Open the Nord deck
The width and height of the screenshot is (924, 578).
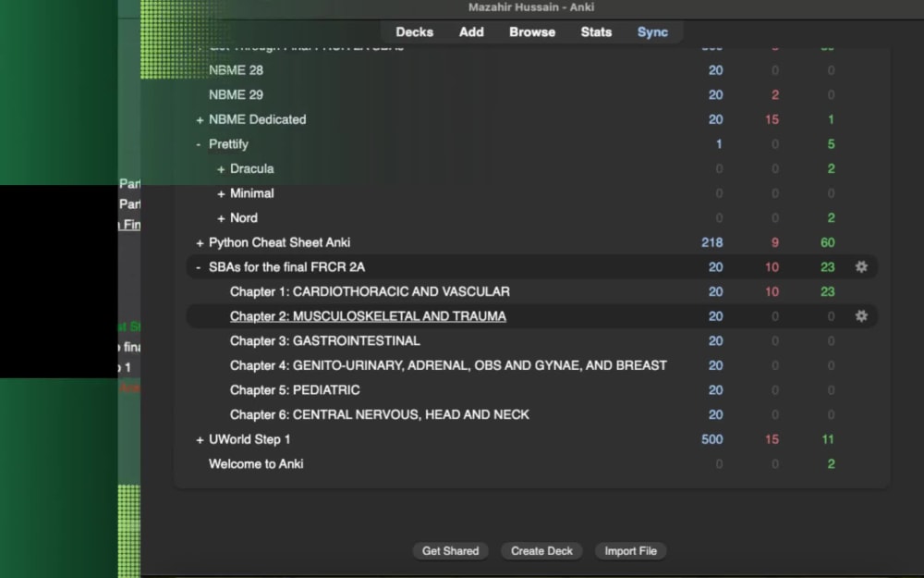pos(243,218)
